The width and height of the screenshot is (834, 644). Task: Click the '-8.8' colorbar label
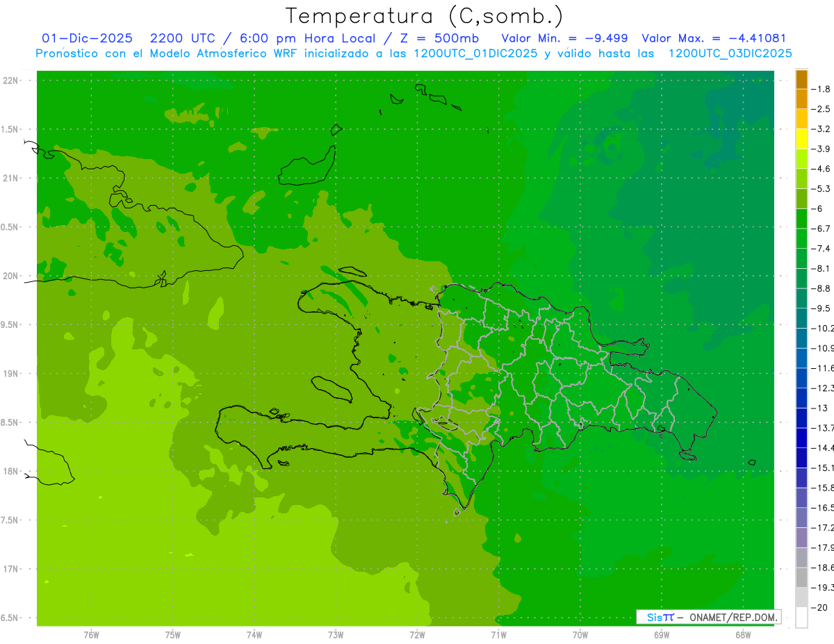click(821, 288)
